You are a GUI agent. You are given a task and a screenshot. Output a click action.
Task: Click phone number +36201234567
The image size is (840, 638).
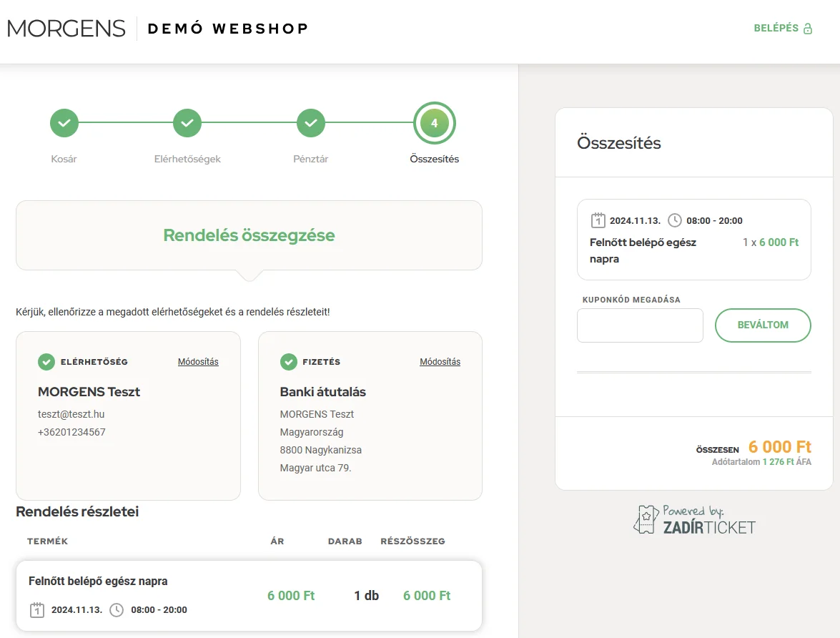coord(71,432)
